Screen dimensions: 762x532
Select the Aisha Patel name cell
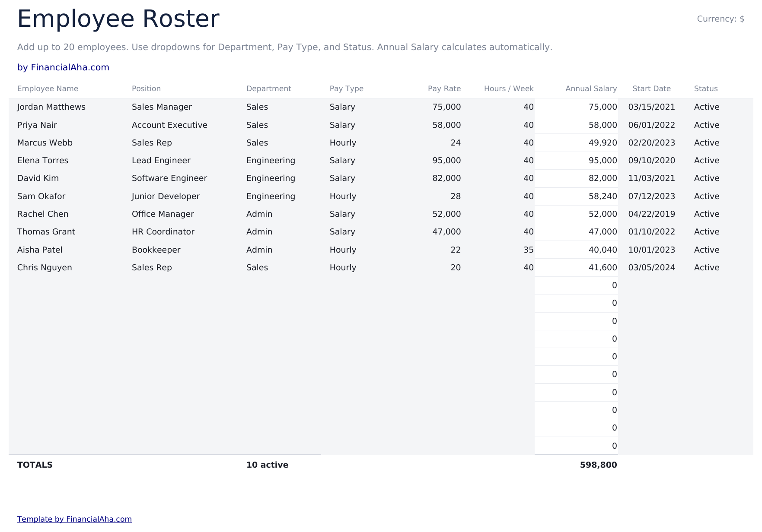tap(66, 250)
